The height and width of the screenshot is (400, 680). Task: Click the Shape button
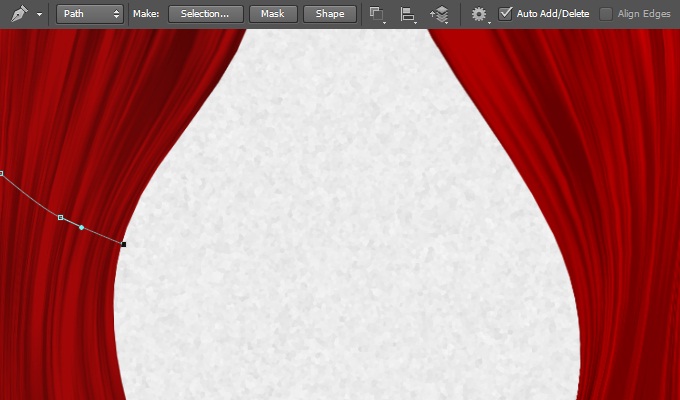tap(330, 14)
